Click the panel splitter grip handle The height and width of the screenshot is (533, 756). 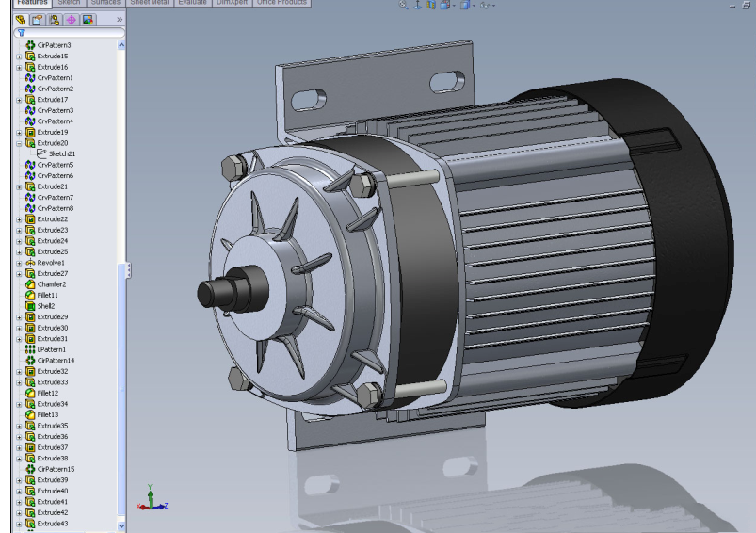point(128,270)
